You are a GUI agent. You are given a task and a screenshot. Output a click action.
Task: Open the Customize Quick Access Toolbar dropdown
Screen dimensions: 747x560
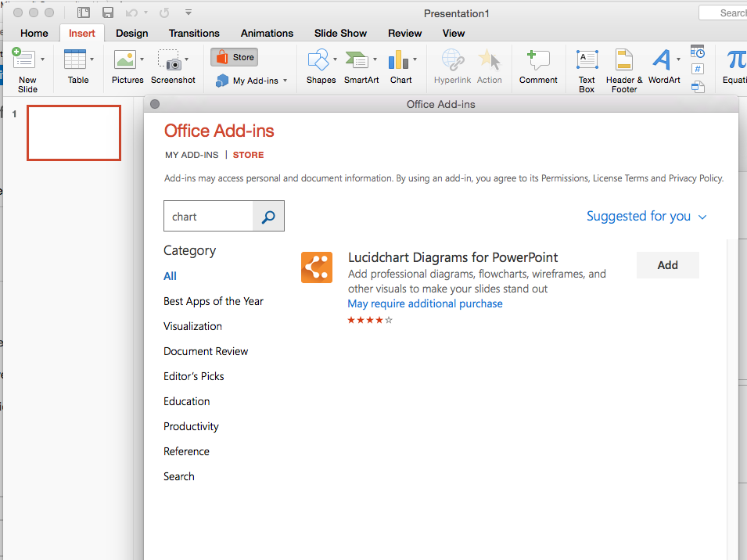click(x=189, y=13)
